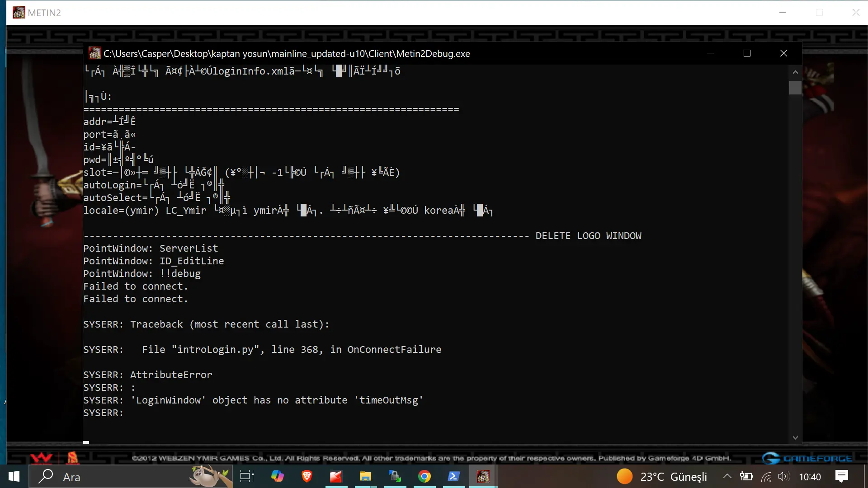Click the Webzen logo in the game footer
This screenshot has height=488, width=868.
point(41,458)
